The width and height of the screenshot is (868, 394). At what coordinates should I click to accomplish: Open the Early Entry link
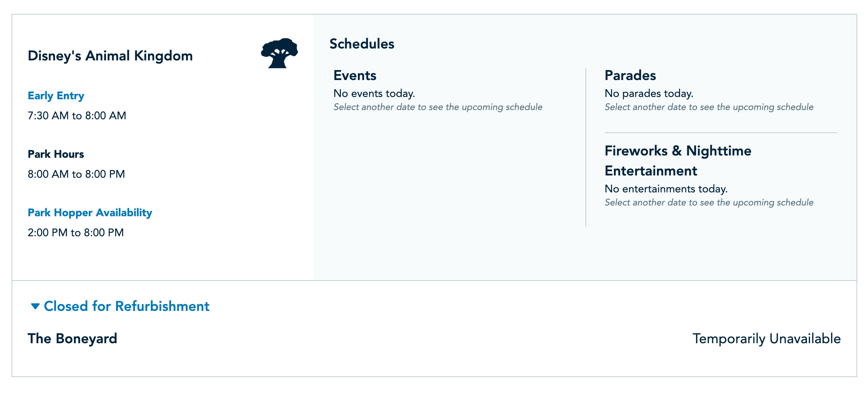point(56,96)
